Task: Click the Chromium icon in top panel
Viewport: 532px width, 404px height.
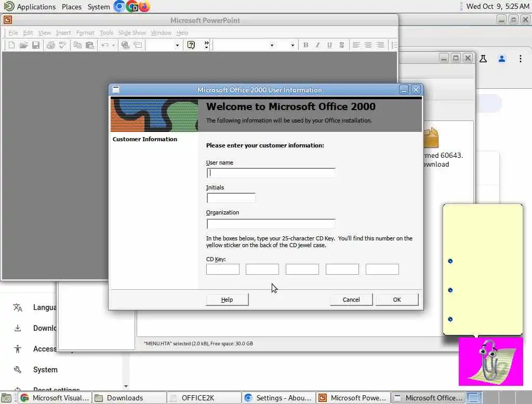Action: click(x=119, y=6)
